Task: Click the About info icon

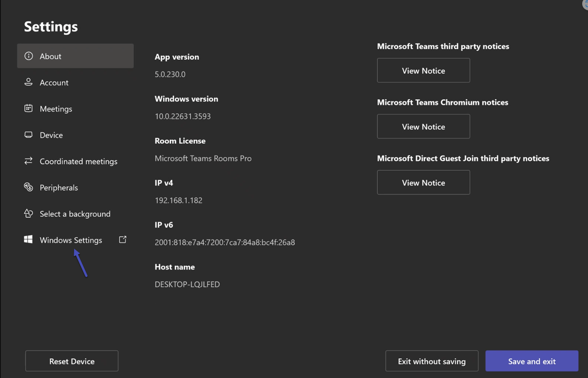Action: (x=29, y=56)
